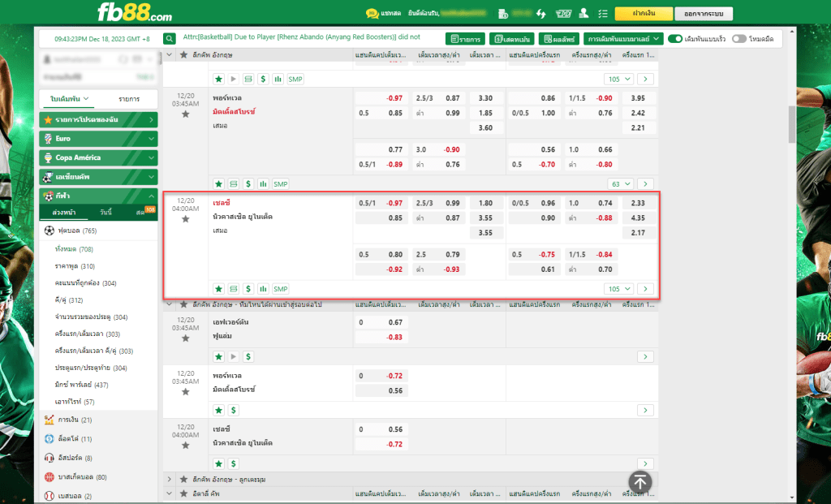Expand เอเชียนคัพ section in sidebar

pos(98,176)
